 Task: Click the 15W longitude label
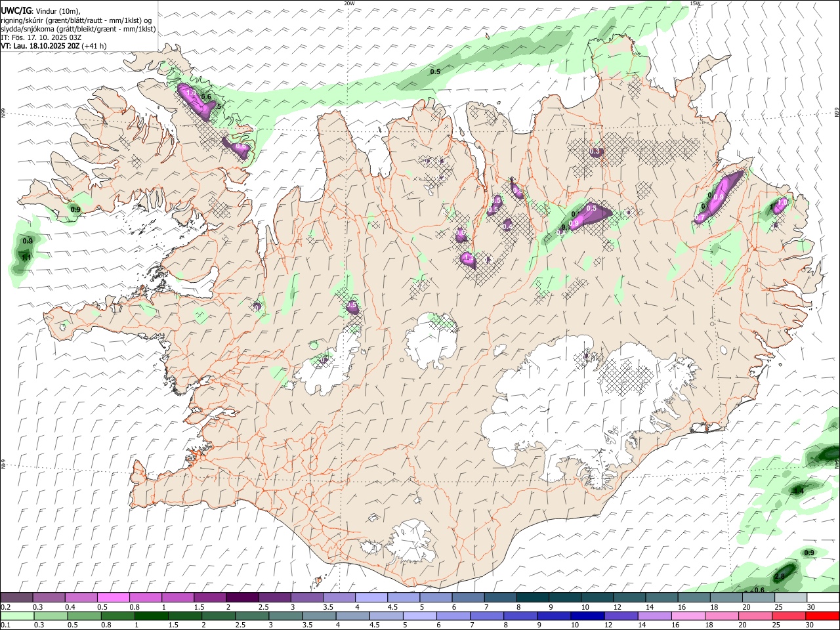695,3
